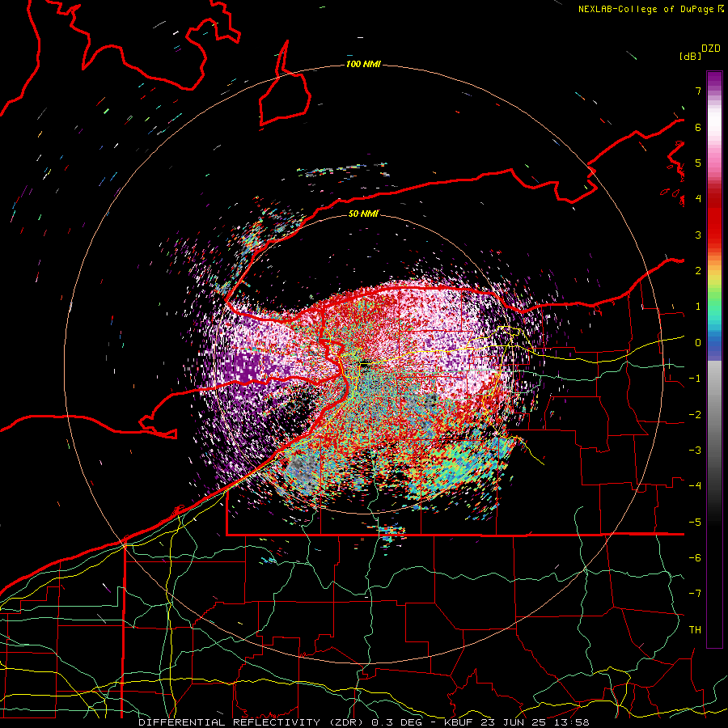Click the KBUF 23 JUN 25 13:58 timestamp

tap(516, 722)
